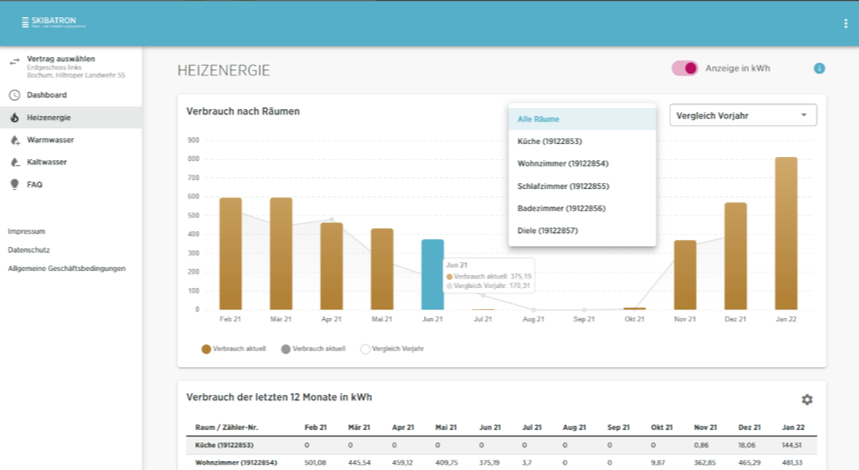Click the Warmwasser droplet icon
The image size is (859, 470).
coord(14,140)
